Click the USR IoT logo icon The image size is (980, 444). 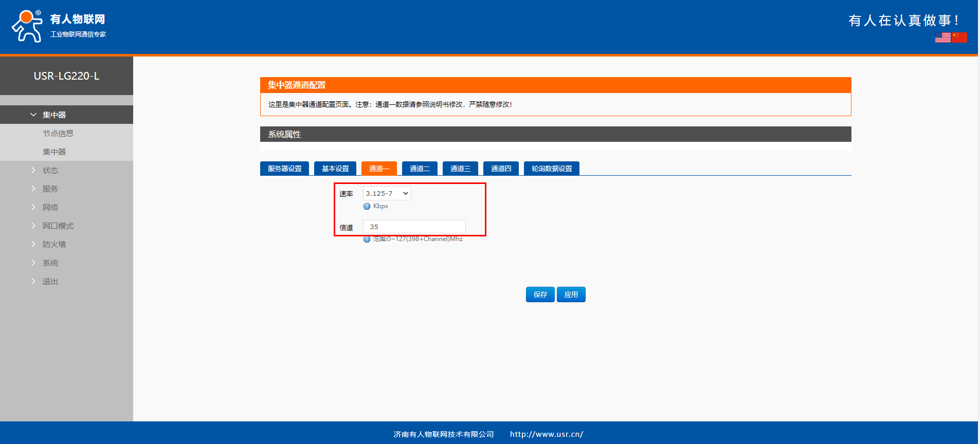pos(27,26)
